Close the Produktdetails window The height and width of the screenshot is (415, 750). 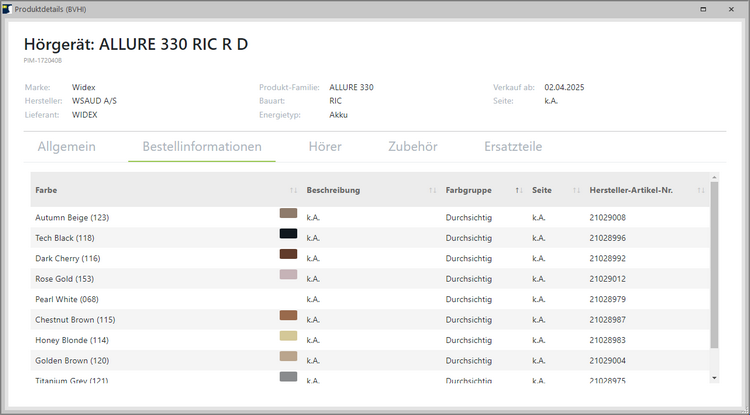point(731,9)
